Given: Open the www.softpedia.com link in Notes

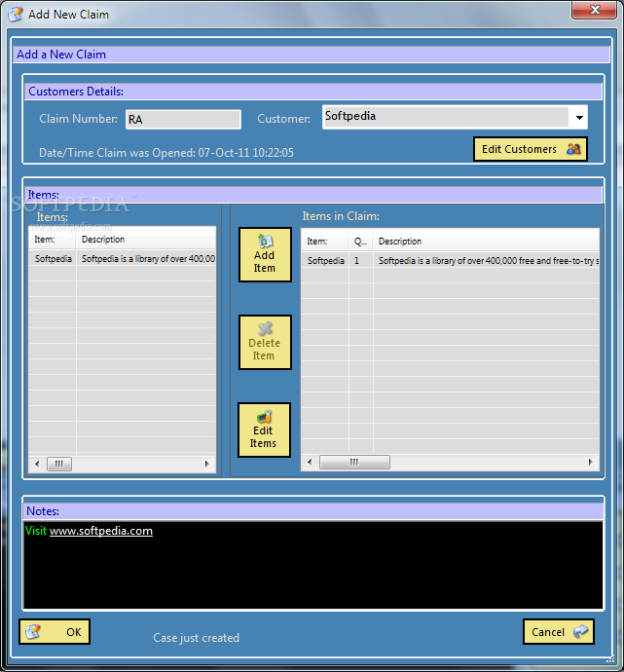Looking at the screenshot, I should [x=101, y=531].
